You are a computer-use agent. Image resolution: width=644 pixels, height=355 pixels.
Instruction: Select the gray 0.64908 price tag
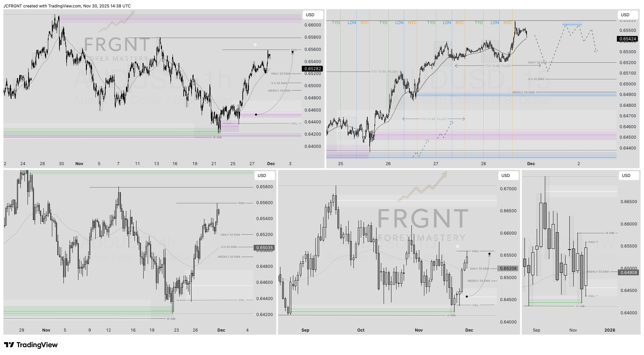click(x=628, y=273)
